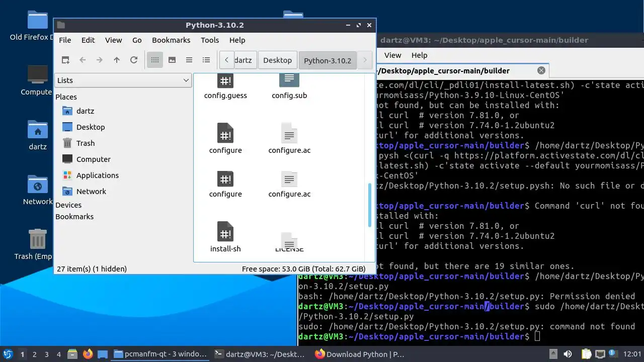Open removable media eject tray icon
644x362 pixels.
point(553,354)
